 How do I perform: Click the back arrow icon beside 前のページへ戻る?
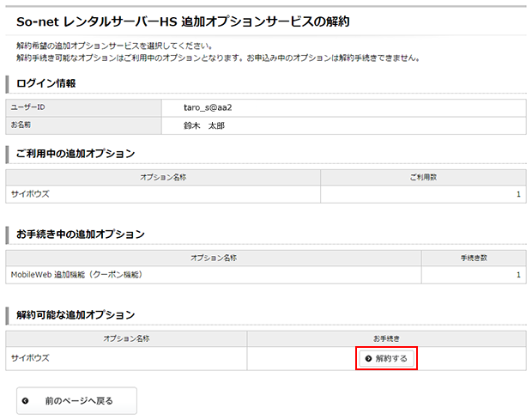(x=26, y=400)
